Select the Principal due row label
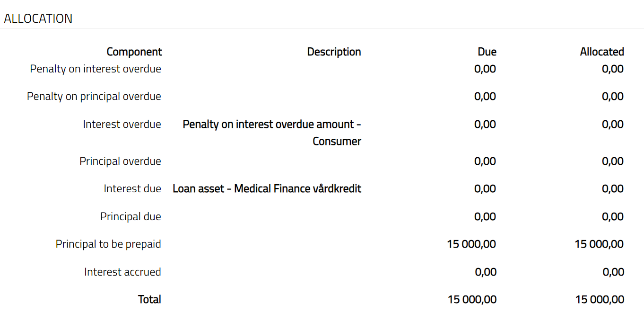 coord(131,216)
